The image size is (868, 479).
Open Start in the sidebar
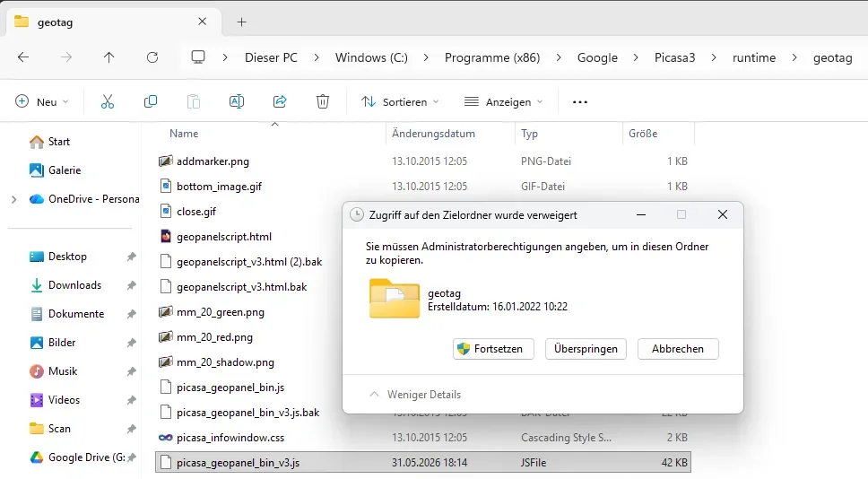pyautogui.click(x=50, y=142)
